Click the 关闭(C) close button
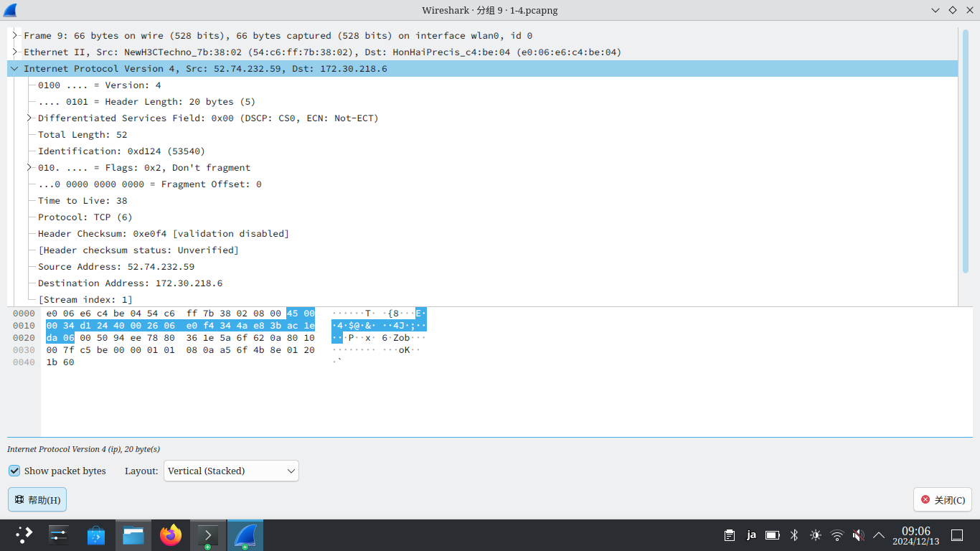Image resolution: width=980 pixels, height=551 pixels. [x=943, y=499]
